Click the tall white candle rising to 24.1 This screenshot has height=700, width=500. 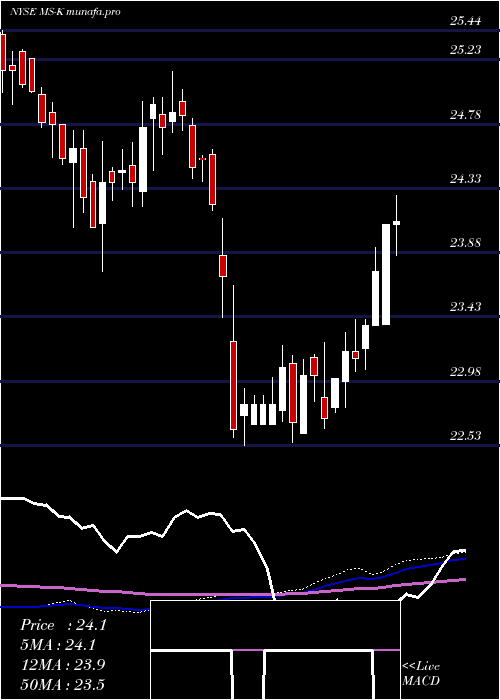386,275
